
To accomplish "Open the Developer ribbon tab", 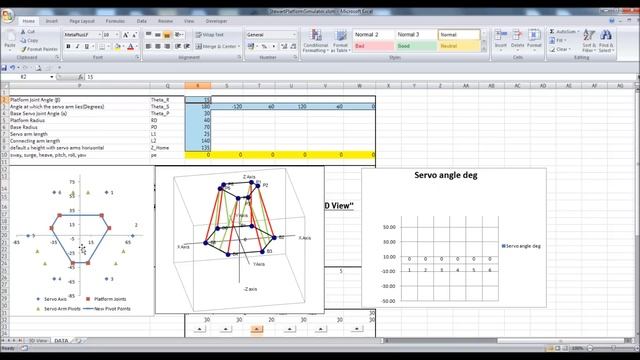I will [x=216, y=21].
